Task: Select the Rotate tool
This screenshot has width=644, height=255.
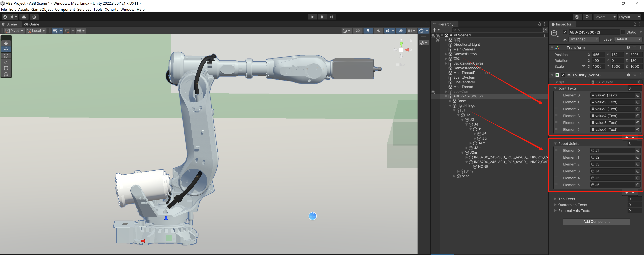Action: (x=6, y=56)
